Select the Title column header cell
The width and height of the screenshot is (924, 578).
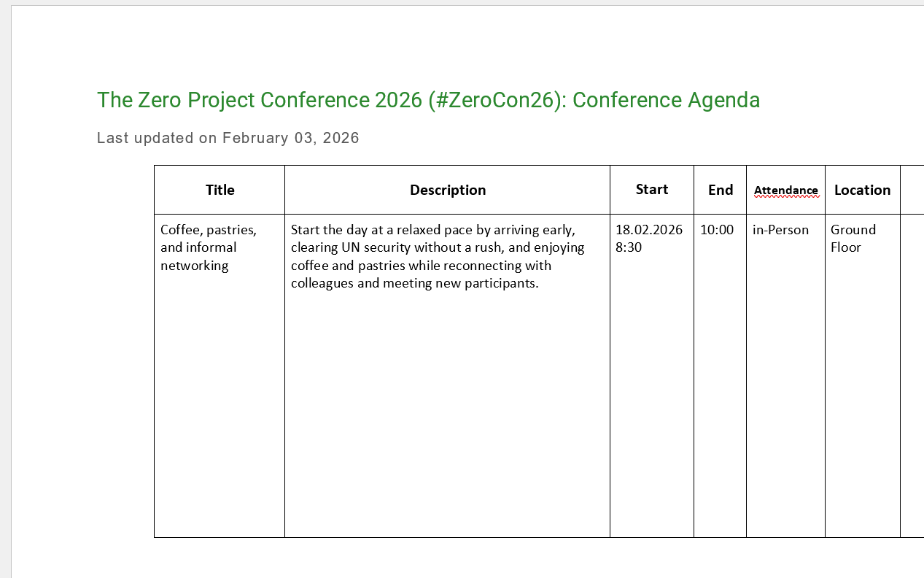(220, 190)
